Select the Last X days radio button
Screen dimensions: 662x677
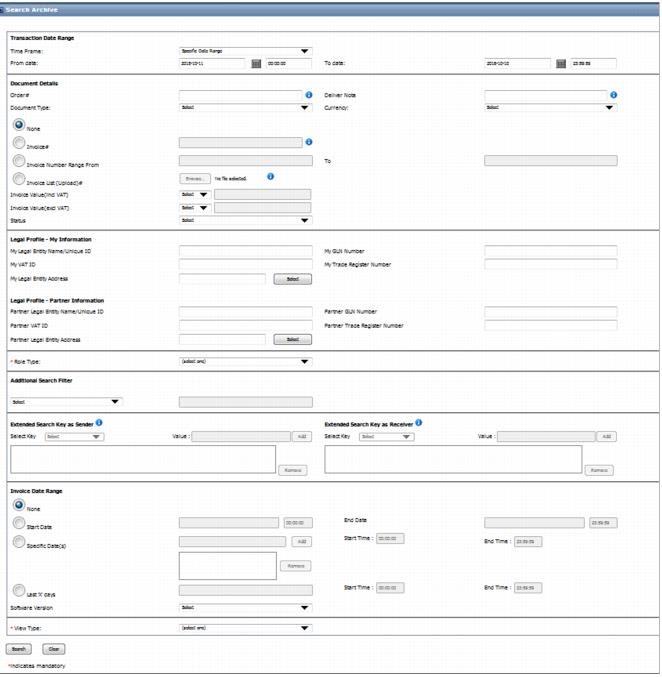pyautogui.click(x=18, y=591)
